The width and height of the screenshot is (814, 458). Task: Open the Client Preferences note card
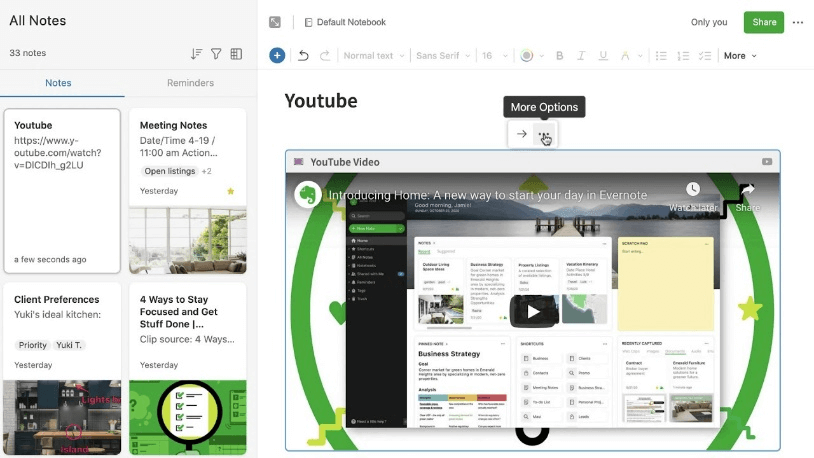tap(62, 368)
